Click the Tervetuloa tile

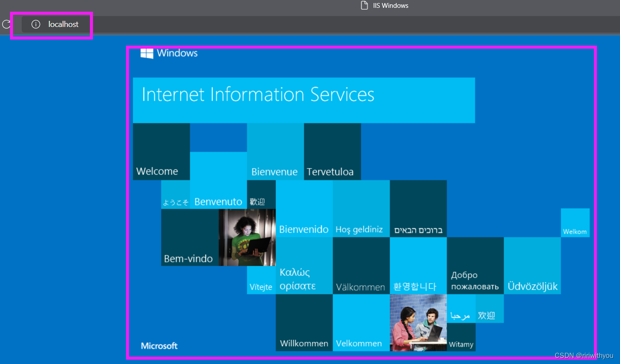coord(332,152)
